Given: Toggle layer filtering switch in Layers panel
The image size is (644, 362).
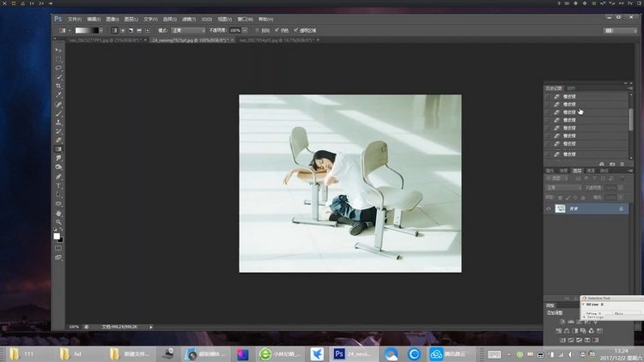Looking at the screenshot, I should (x=623, y=178).
